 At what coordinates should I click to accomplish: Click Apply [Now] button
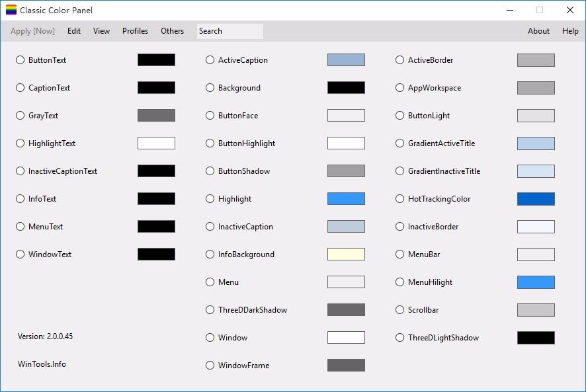[x=32, y=31]
